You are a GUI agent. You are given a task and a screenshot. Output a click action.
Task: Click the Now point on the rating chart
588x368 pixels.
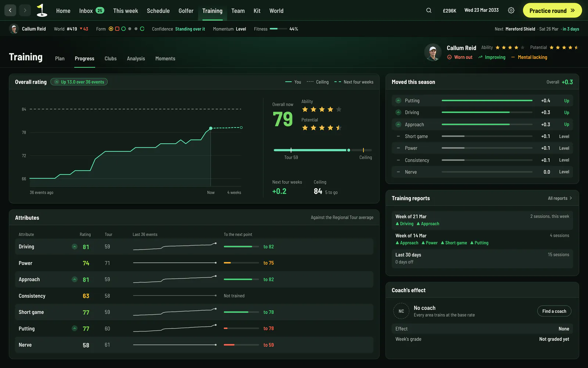[211, 128]
